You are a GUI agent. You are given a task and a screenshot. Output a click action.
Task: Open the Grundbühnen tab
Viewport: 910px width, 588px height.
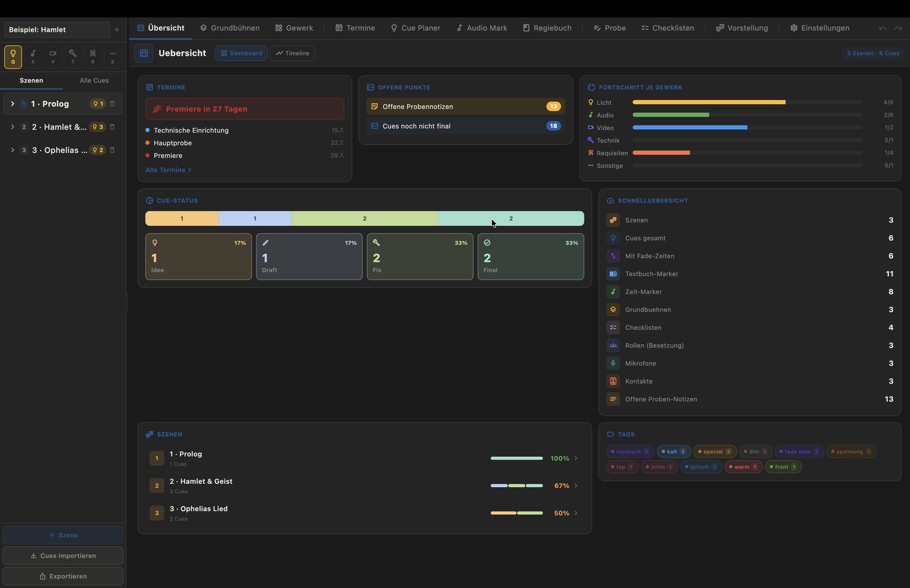229,28
